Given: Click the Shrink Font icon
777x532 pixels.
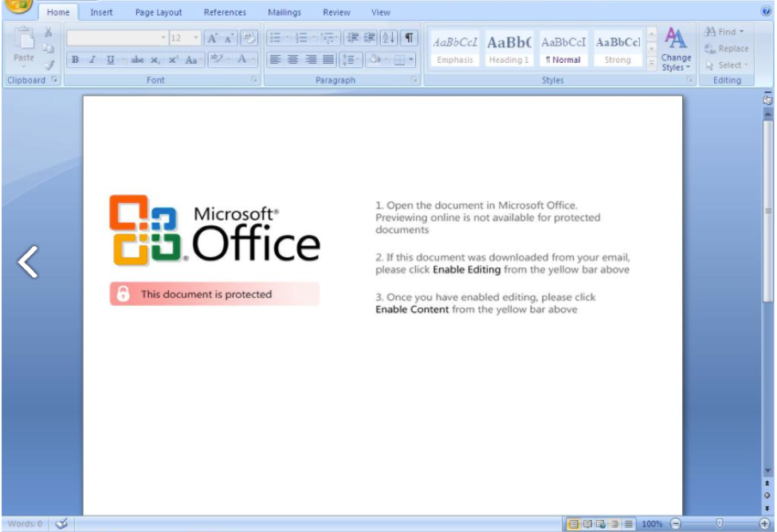Looking at the screenshot, I should coord(229,38).
